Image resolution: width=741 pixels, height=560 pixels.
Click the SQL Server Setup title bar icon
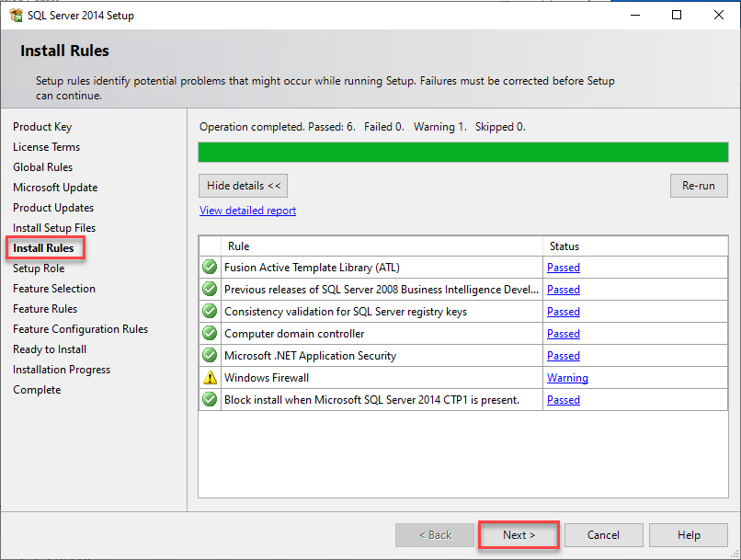pos(16,15)
